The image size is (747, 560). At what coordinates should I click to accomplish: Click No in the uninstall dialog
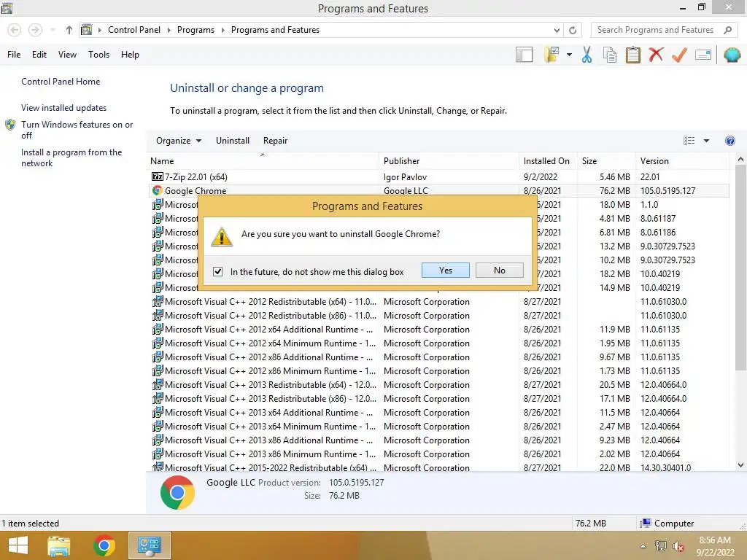pyautogui.click(x=499, y=270)
